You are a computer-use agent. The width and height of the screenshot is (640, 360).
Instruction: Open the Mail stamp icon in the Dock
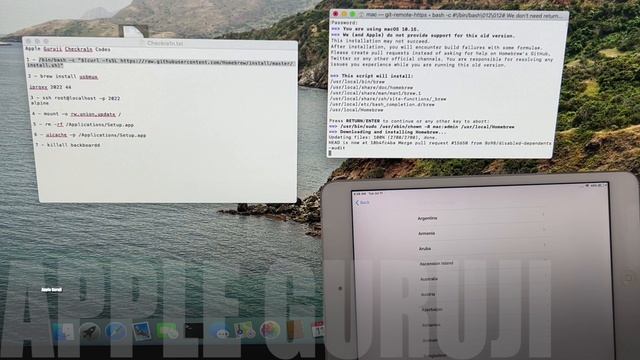142,331
